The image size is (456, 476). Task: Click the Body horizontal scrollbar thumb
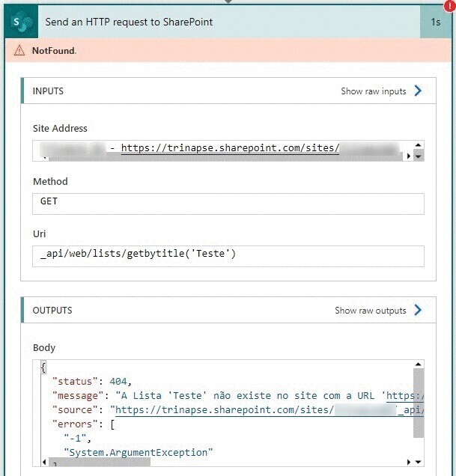pos(97,463)
